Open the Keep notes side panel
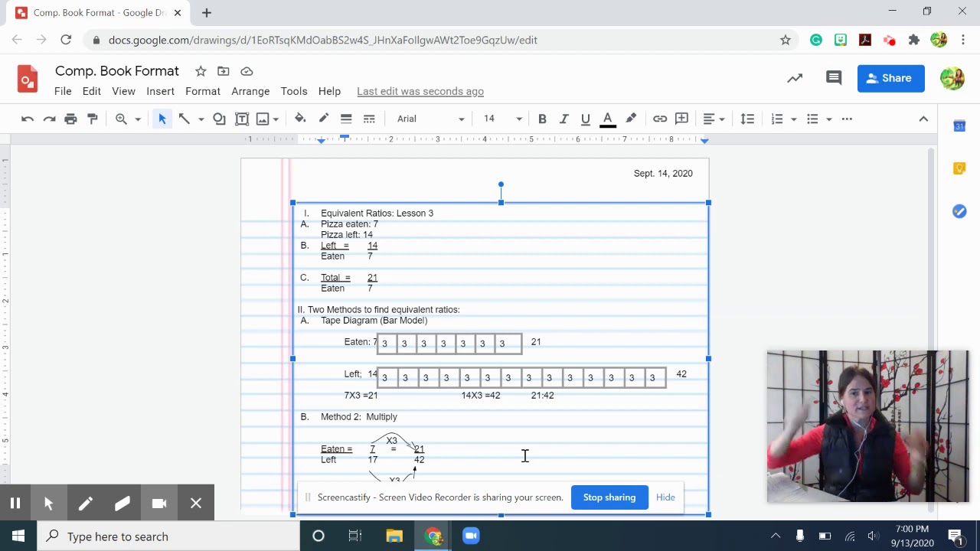Viewport: 980px width, 551px height. [x=959, y=168]
